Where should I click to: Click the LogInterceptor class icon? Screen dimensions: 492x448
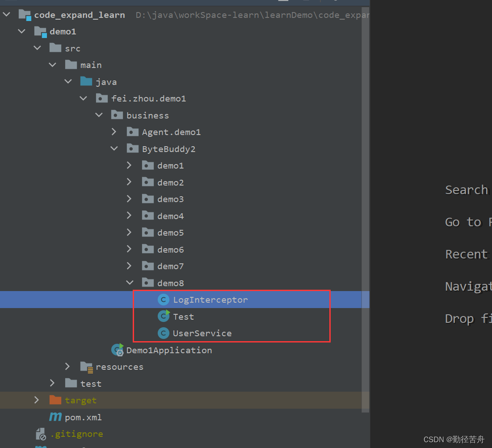[x=164, y=300]
